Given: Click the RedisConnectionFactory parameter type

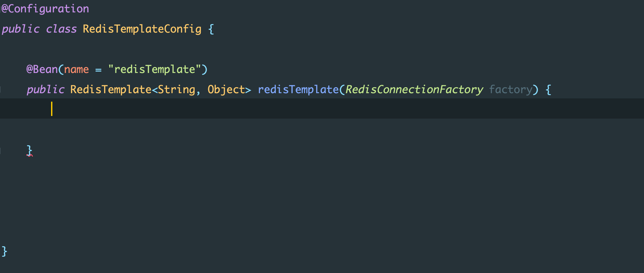Looking at the screenshot, I should point(414,90).
